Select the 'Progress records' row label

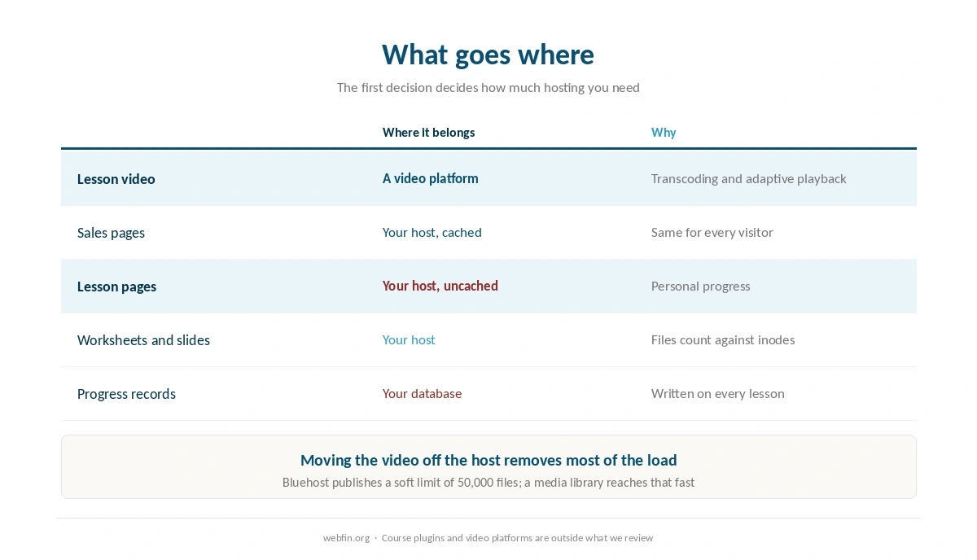[126, 394]
